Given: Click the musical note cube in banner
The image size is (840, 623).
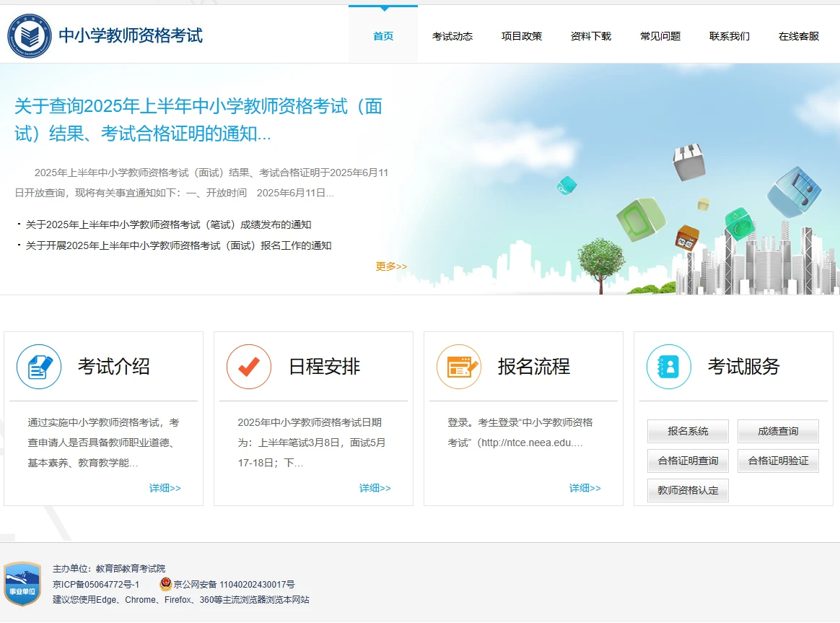Looking at the screenshot, I should (x=796, y=193).
